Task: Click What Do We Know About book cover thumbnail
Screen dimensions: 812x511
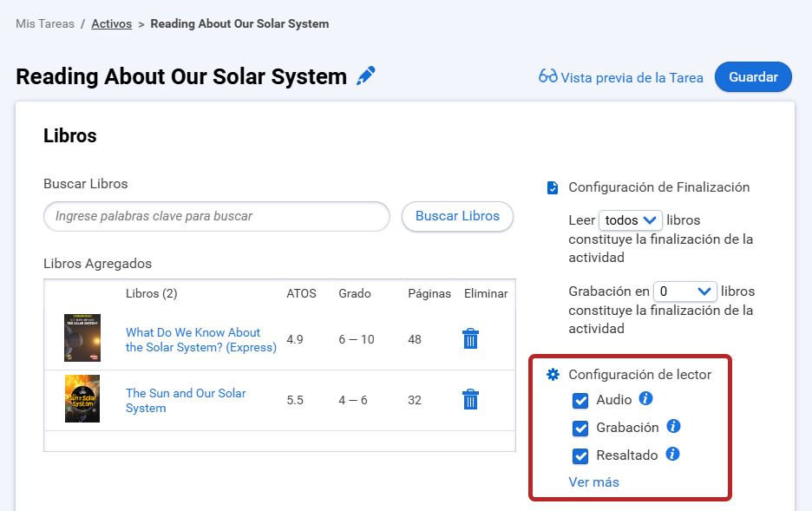Action: pyautogui.click(x=82, y=337)
